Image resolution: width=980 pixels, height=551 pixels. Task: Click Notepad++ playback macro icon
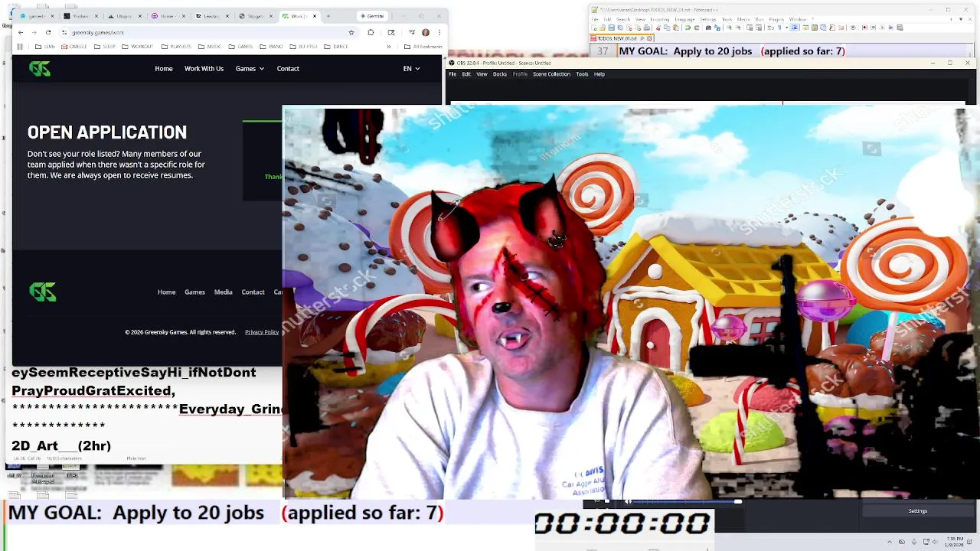tap(882, 28)
